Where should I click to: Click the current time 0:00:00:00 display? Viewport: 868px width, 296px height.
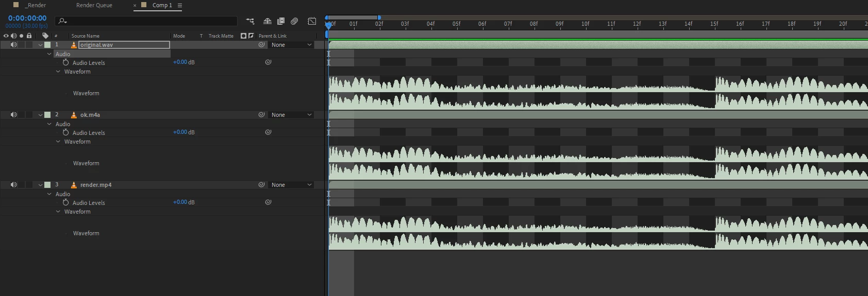pos(27,18)
